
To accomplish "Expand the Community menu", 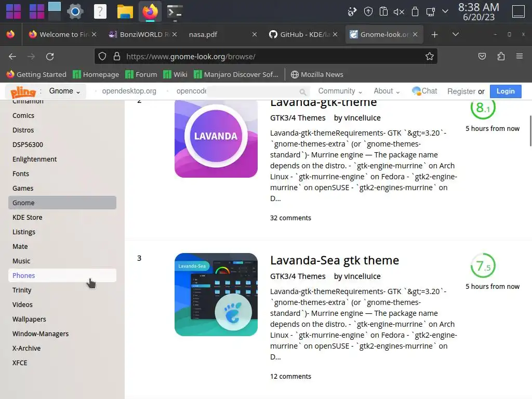I will 340,91.
